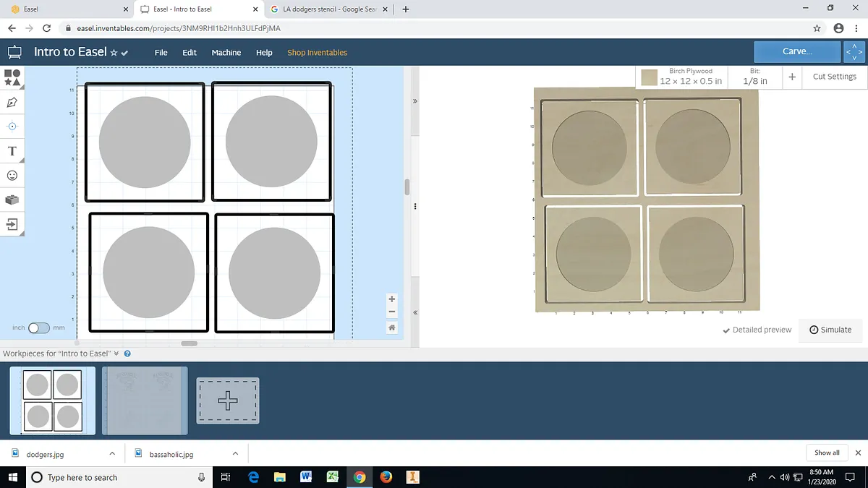Zoom out on the design canvas
This screenshot has height=488, width=868.
[392, 312]
